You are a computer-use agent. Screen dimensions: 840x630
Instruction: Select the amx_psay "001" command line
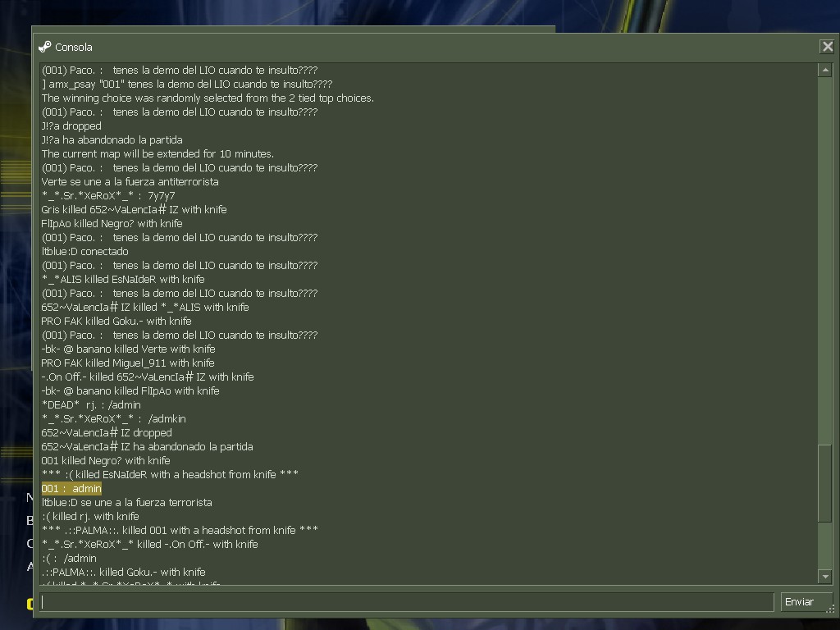[x=187, y=84]
